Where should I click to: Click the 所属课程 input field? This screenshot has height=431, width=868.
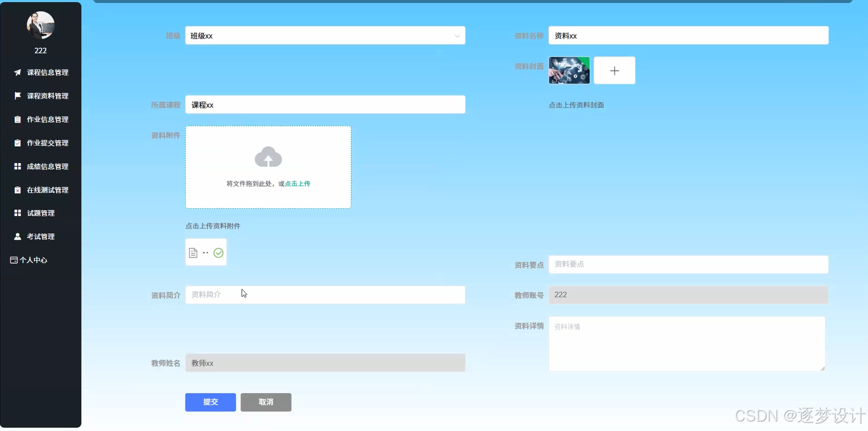point(325,105)
